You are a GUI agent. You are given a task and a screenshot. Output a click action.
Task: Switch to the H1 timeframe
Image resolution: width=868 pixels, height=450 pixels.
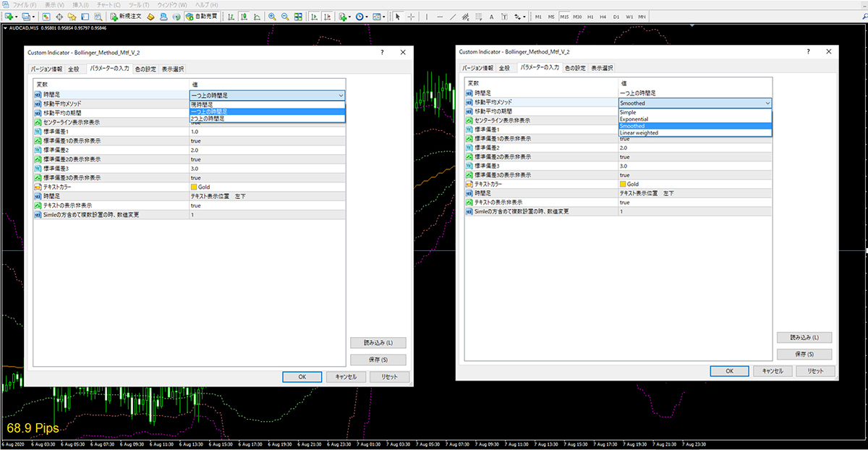[590, 16]
